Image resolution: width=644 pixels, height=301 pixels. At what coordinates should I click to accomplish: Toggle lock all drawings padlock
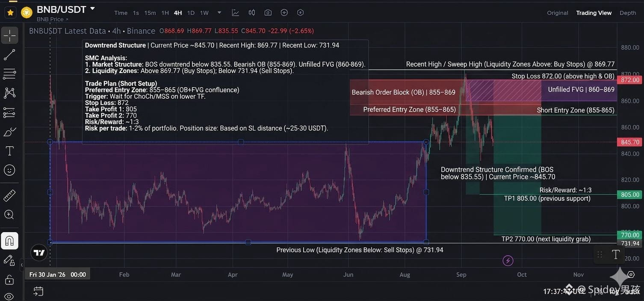click(x=9, y=280)
